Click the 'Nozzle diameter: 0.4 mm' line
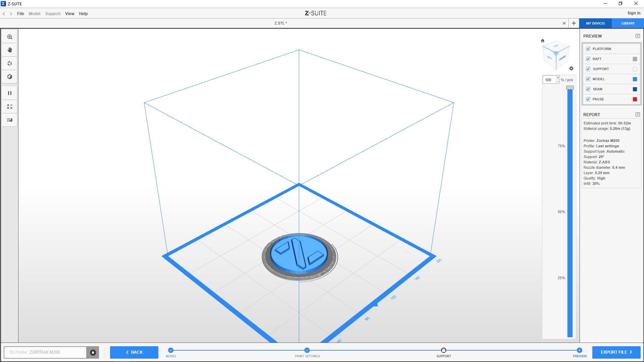644x362 pixels. pyautogui.click(x=604, y=167)
